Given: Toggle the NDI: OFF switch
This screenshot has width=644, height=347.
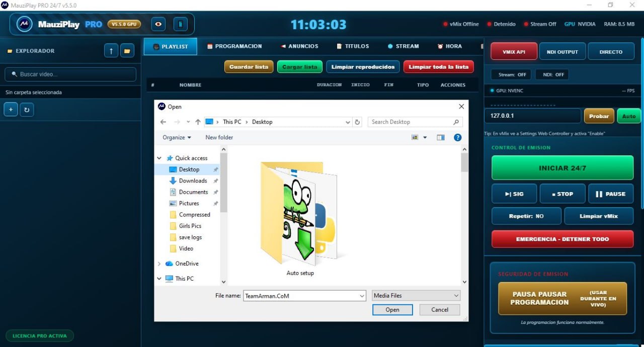Looking at the screenshot, I should (x=553, y=74).
